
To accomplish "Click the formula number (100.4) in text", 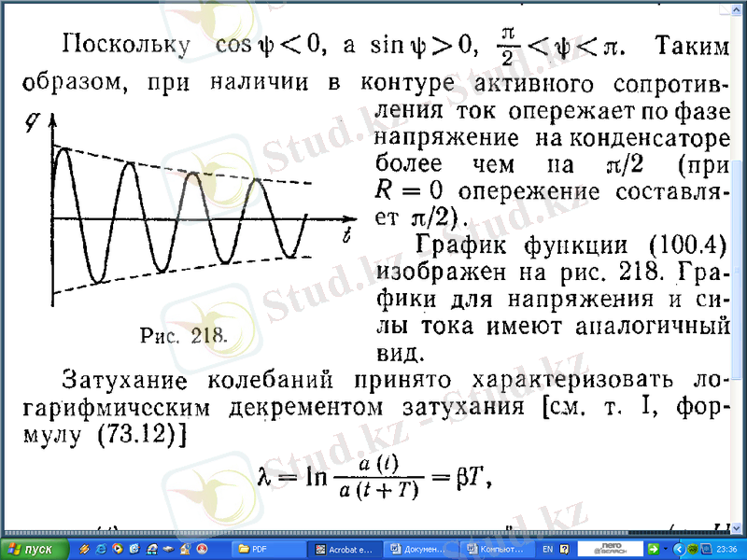I will tap(687, 245).
